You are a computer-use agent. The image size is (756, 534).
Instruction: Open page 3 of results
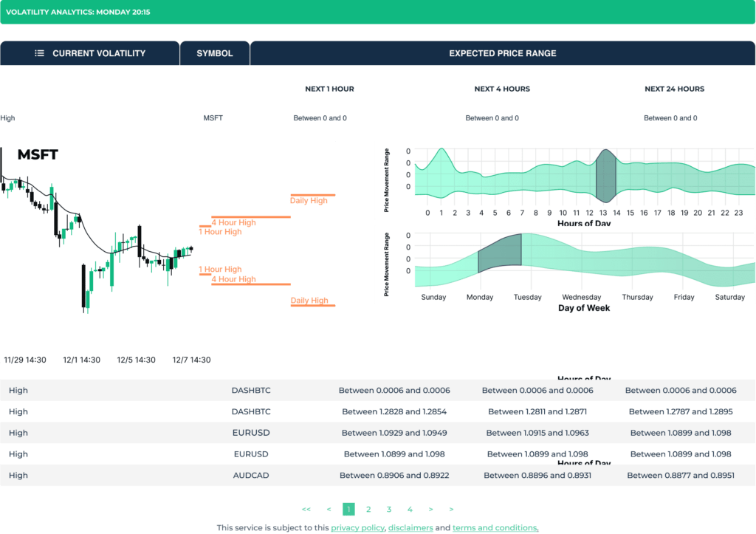(x=388, y=509)
